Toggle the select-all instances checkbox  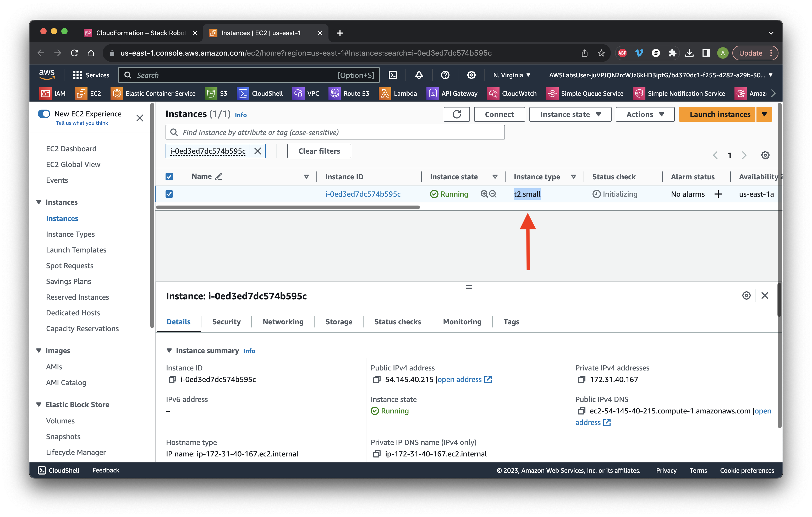[169, 176]
